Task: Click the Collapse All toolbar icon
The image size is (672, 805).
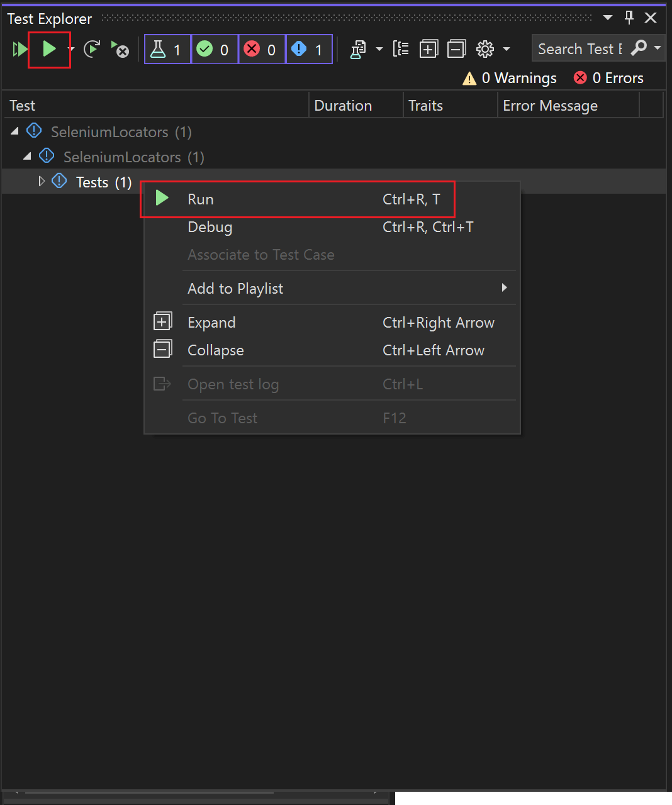Action: 456,49
